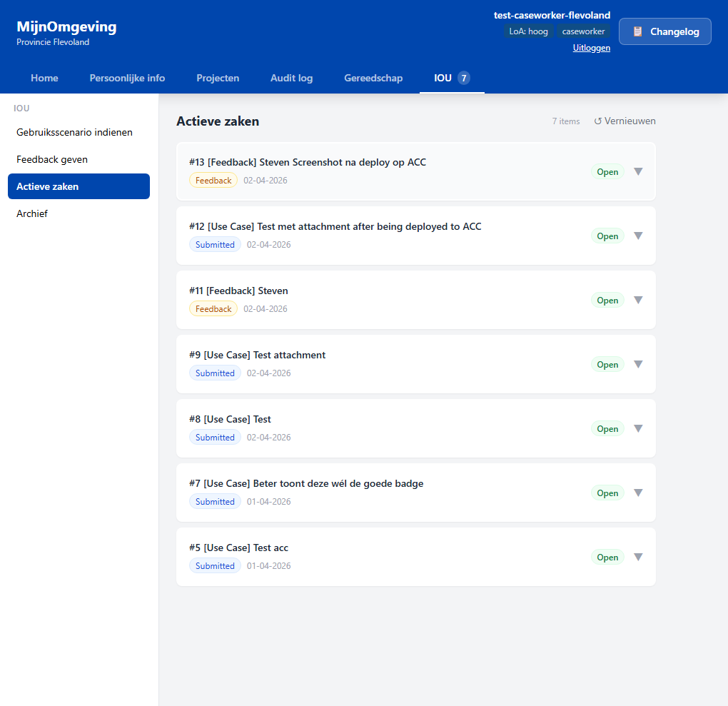This screenshot has width=728, height=706.
Task: Open the Persoonlijke info tab
Action: (x=127, y=78)
